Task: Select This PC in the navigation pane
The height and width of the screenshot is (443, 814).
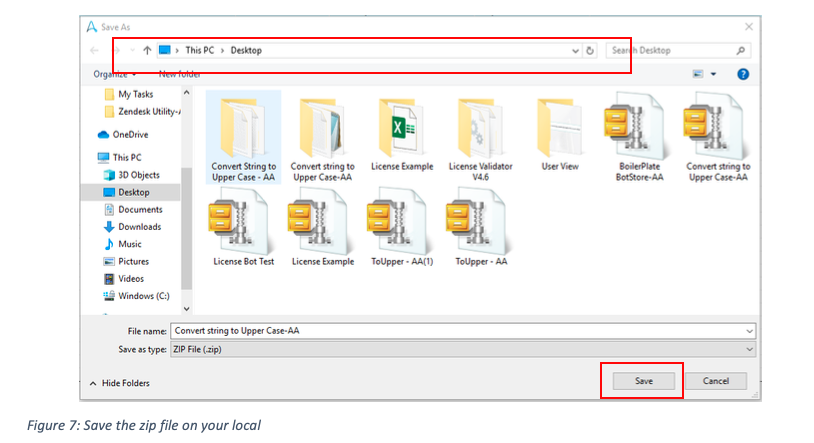Action: (119, 157)
